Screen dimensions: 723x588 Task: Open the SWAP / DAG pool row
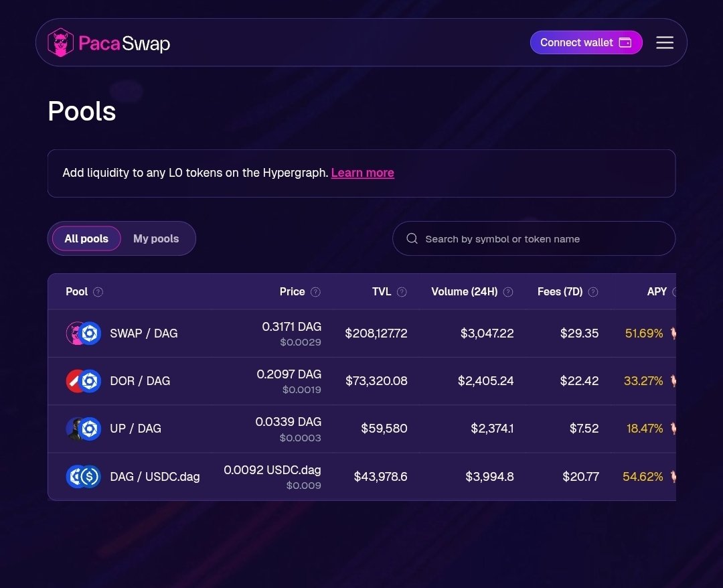(x=361, y=333)
